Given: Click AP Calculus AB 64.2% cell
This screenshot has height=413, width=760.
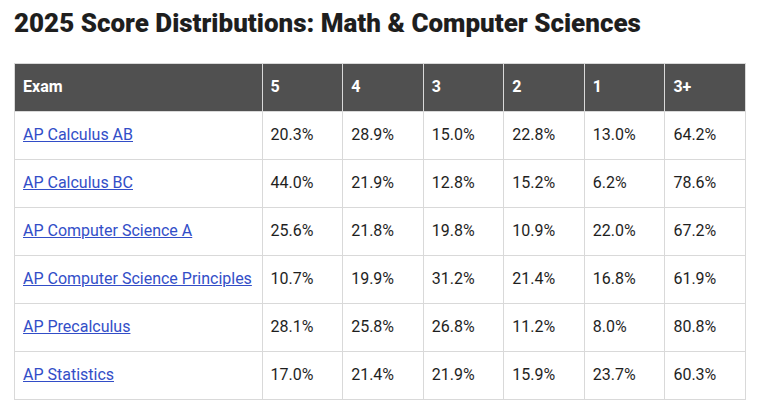Looking at the screenshot, I should (695, 135).
